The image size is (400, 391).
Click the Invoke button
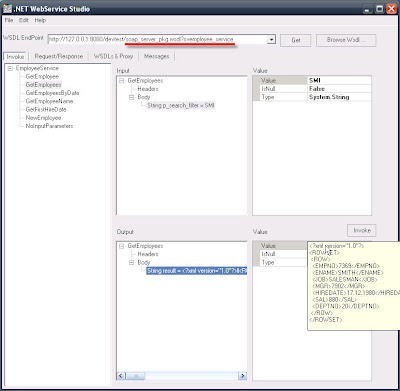362,230
